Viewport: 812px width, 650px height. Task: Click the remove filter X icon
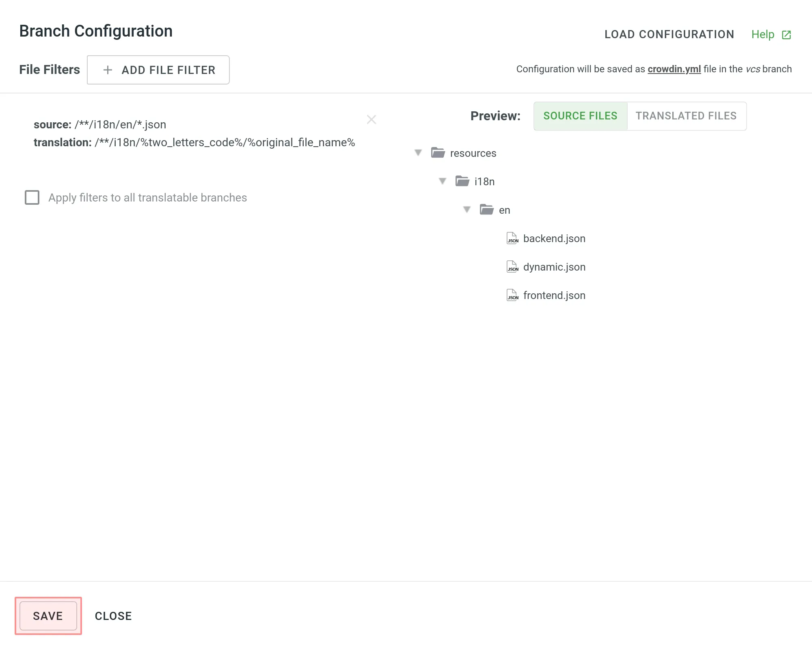(x=371, y=119)
